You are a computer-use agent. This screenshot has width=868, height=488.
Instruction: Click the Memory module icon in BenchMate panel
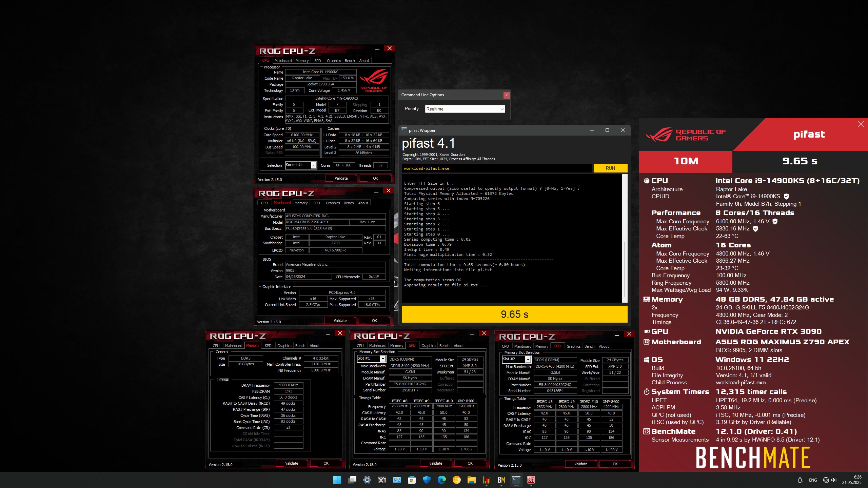coord(647,299)
